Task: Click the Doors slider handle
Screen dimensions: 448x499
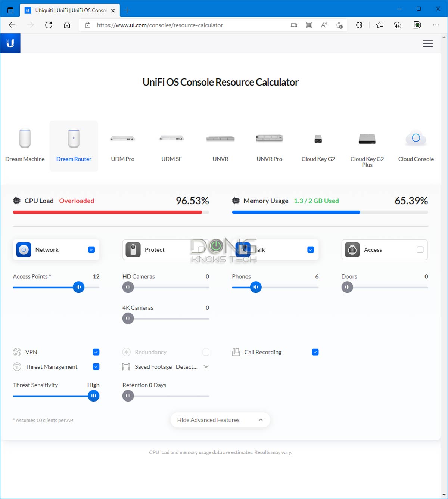Action: [x=347, y=287]
